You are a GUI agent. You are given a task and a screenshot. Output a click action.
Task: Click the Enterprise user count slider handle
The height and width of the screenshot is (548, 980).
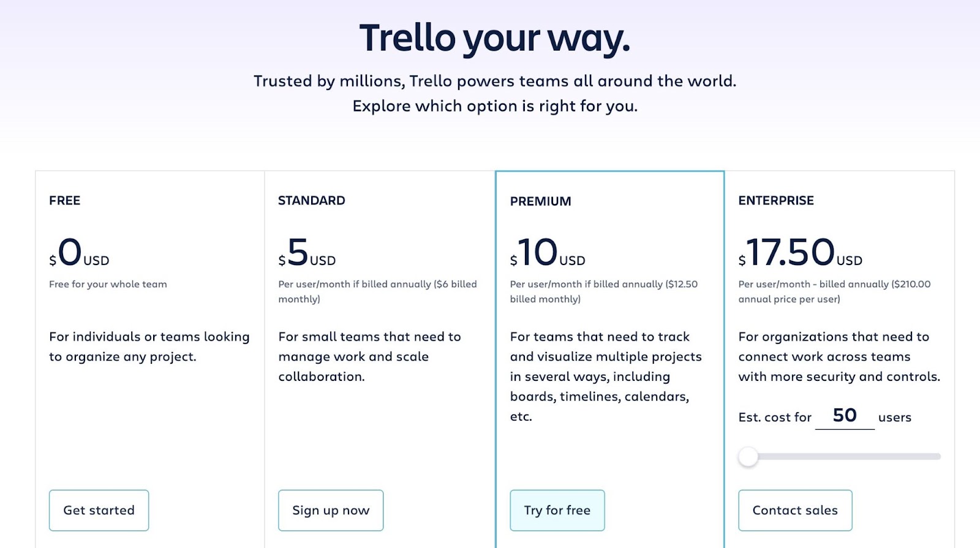tap(748, 457)
